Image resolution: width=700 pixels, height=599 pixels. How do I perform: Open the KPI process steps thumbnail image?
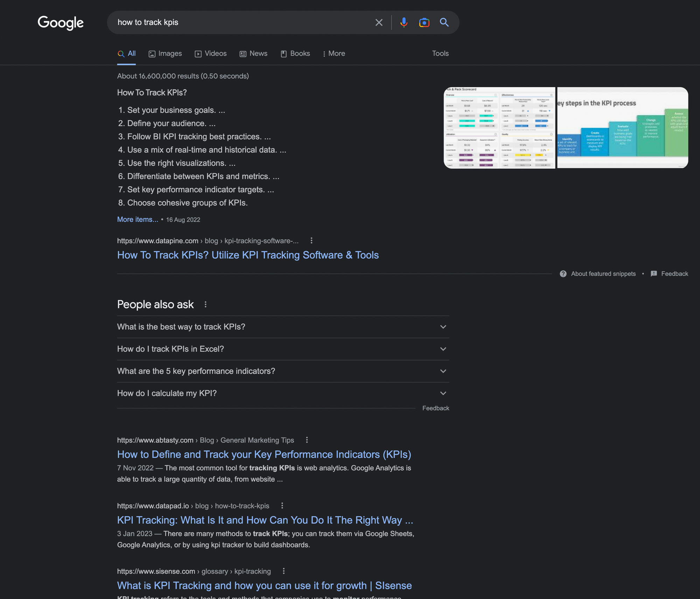click(622, 128)
